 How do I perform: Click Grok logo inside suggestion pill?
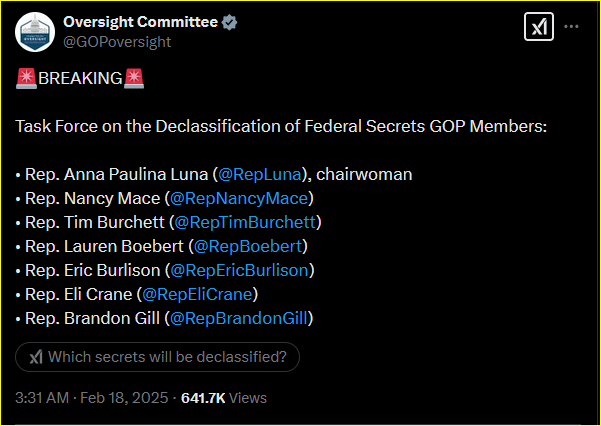36,357
